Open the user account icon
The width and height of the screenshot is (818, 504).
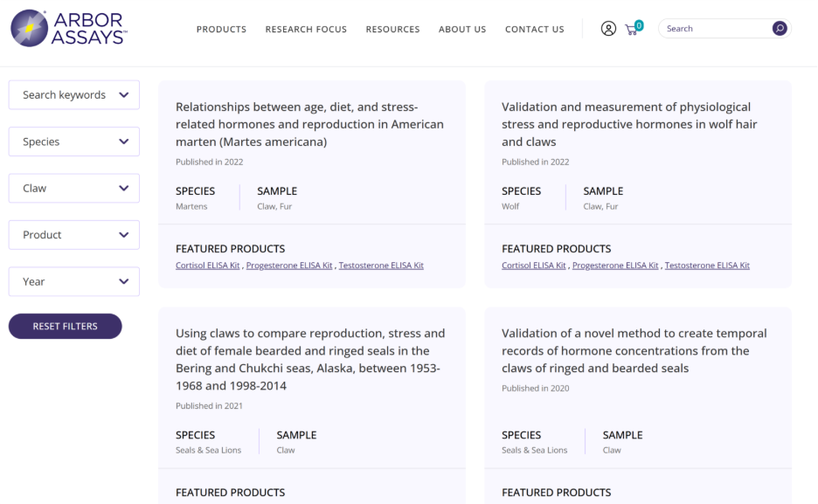tap(608, 29)
